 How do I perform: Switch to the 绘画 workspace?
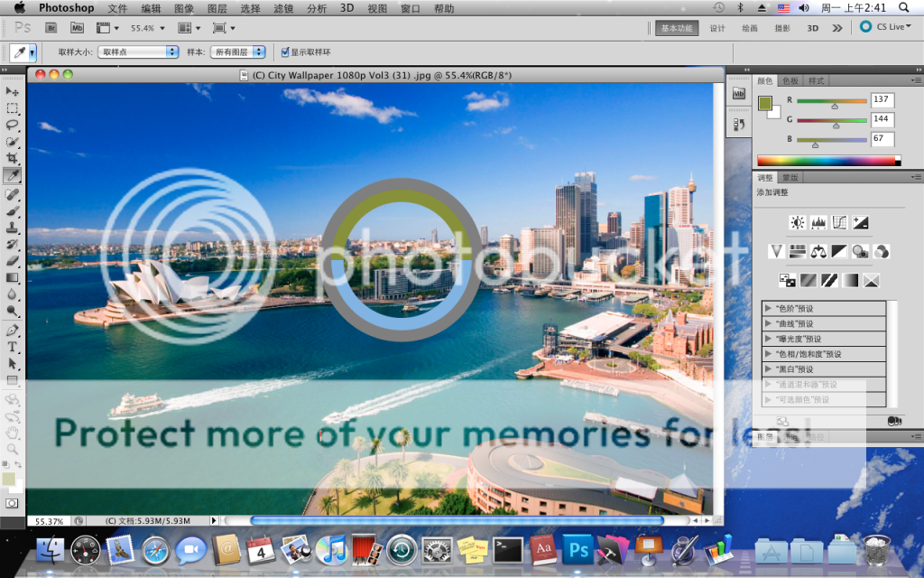tap(750, 28)
